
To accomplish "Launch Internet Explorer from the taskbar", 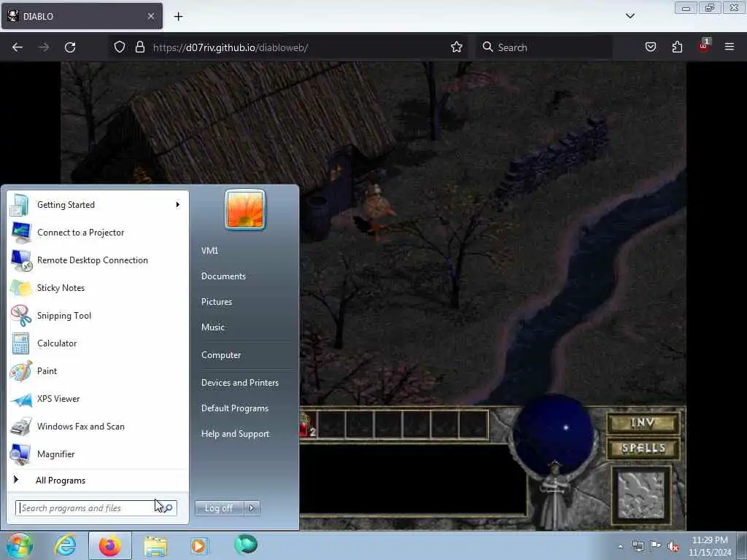I will click(x=65, y=545).
